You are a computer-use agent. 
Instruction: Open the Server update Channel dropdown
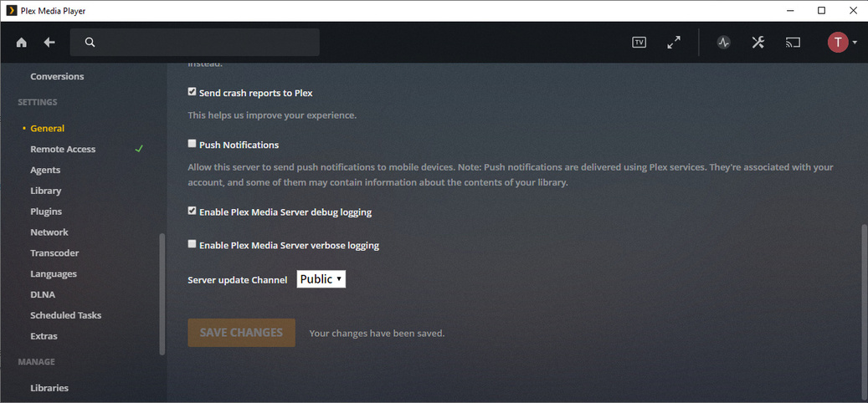[321, 279]
